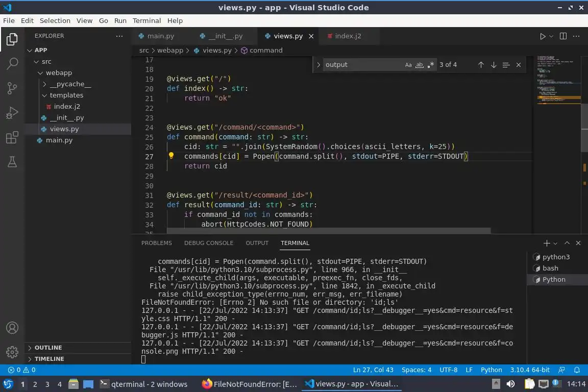Toggle Find in Selection
588x392 pixels.
pos(506,65)
